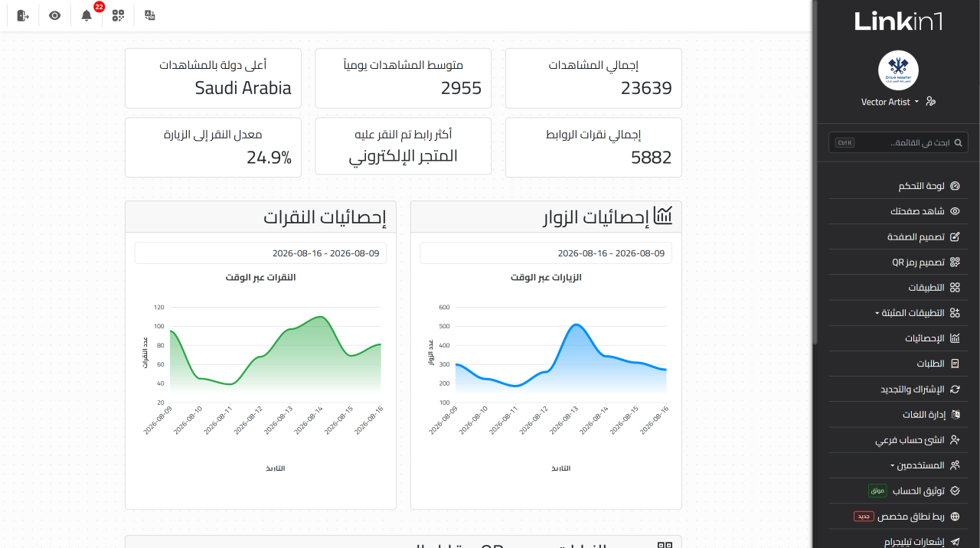This screenshot has height=548, width=980.
Task: Click the QR icon beside تصميم رمز QR
Action: [955, 262]
